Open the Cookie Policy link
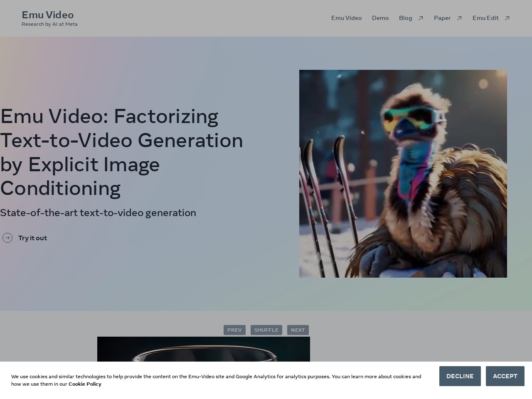The width and height of the screenshot is (532, 399). point(85,384)
